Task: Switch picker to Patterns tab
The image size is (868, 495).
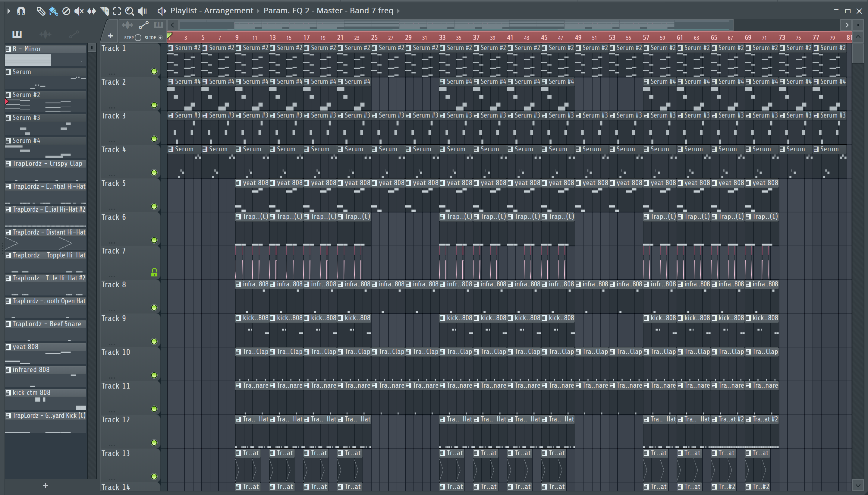Action: 17,34
